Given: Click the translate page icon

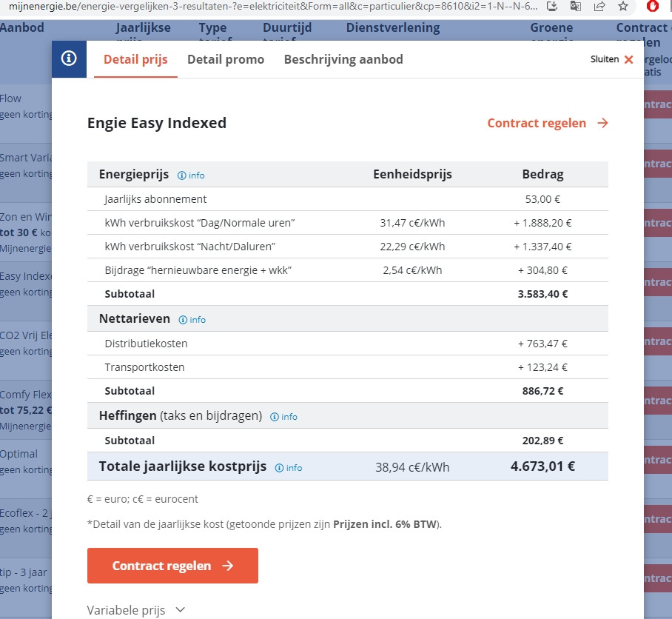Looking at the screenshot, I should point(576,6).
